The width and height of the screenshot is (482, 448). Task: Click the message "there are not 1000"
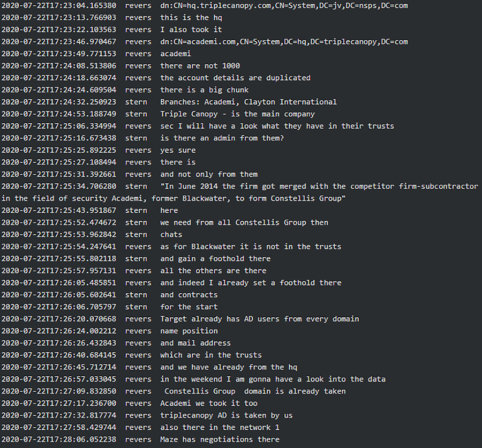click(x=200, y=66)
